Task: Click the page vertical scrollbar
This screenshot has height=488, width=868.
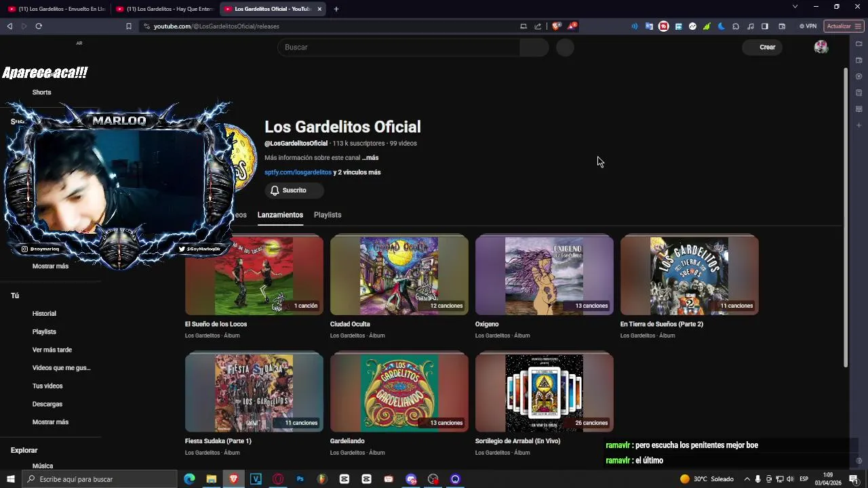Action: click(x=846, y=217)
